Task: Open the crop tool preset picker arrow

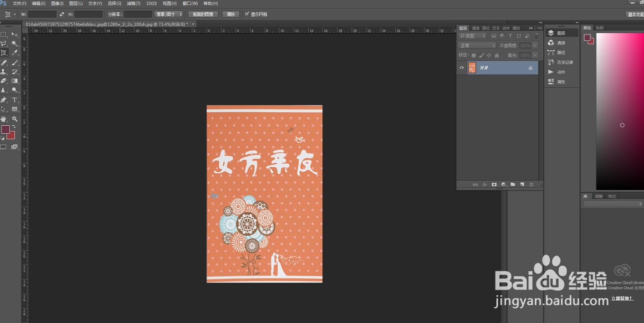Action: click(x=15, y=14)
